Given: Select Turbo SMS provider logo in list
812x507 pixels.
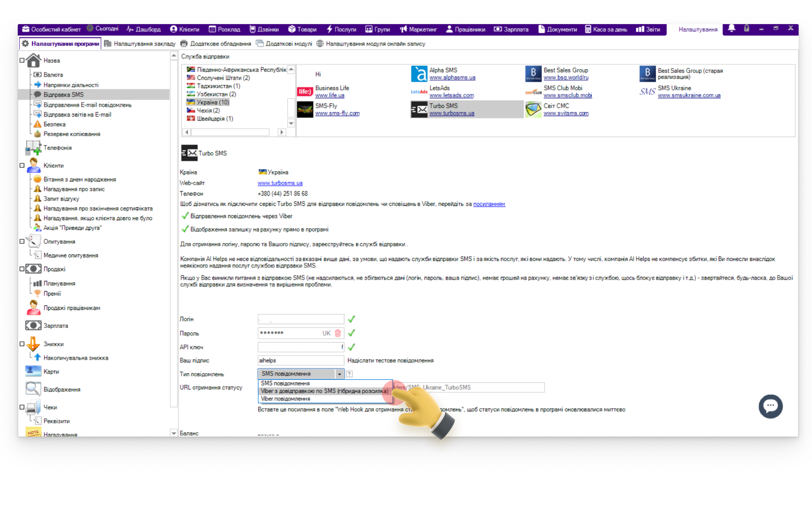Looking at the screenshot, I should click(419, 109).
